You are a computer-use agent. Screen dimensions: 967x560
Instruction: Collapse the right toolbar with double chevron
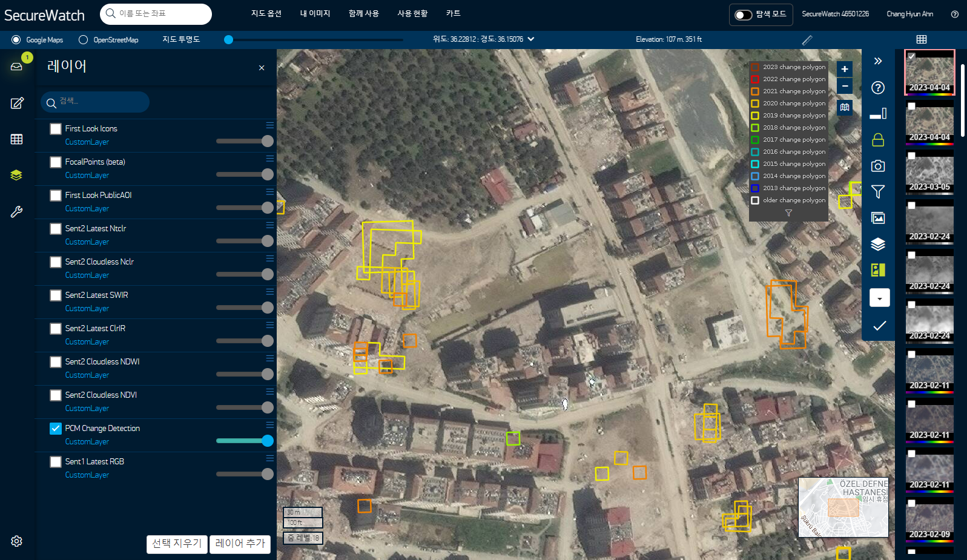878,61
